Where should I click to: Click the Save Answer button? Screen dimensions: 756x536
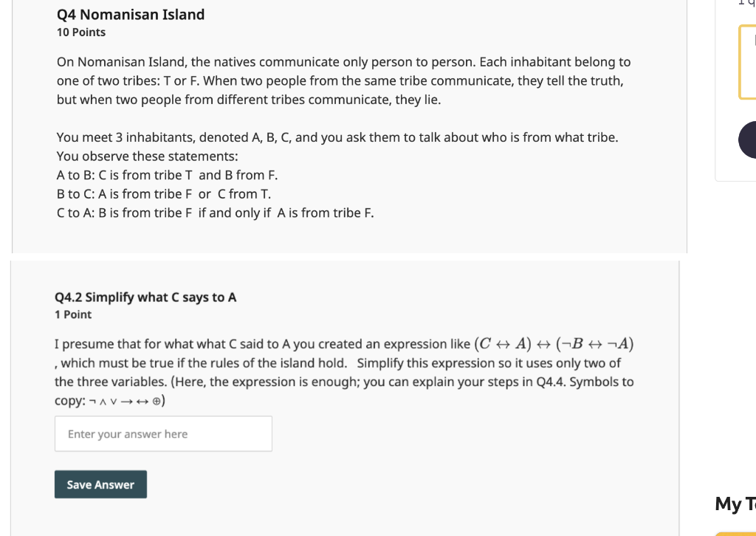(x=100, y=484)
